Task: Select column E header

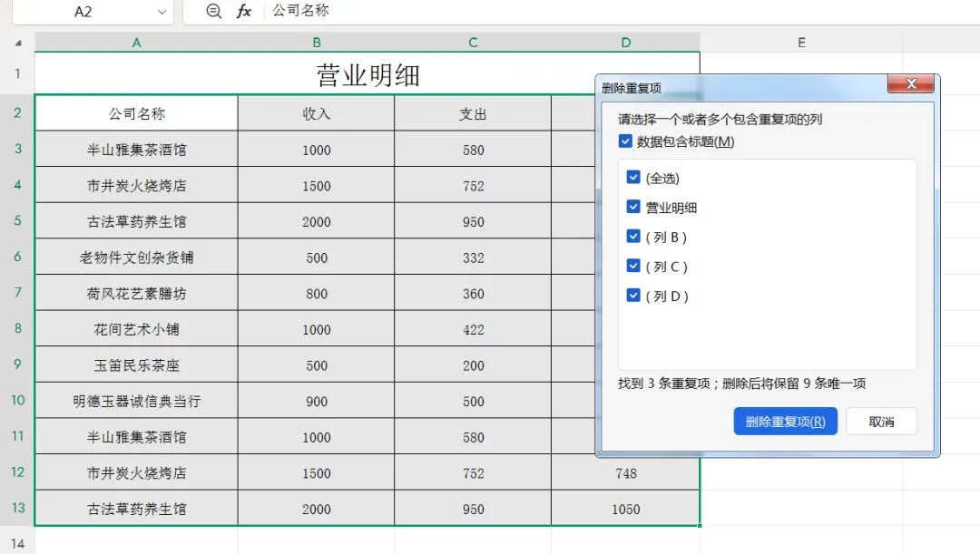Action: coord(801,43)
